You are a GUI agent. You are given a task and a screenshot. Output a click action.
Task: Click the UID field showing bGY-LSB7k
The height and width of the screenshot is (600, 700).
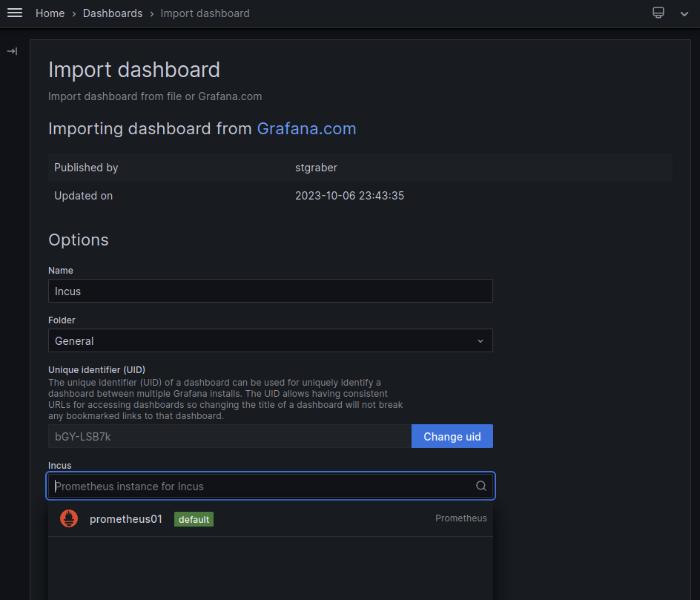[x=222, y=436]
